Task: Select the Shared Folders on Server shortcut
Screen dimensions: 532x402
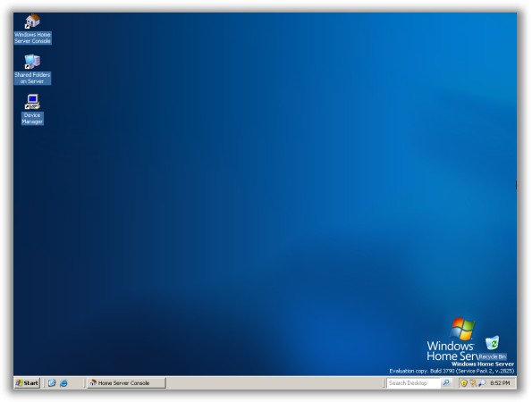Action: (32, 69)
